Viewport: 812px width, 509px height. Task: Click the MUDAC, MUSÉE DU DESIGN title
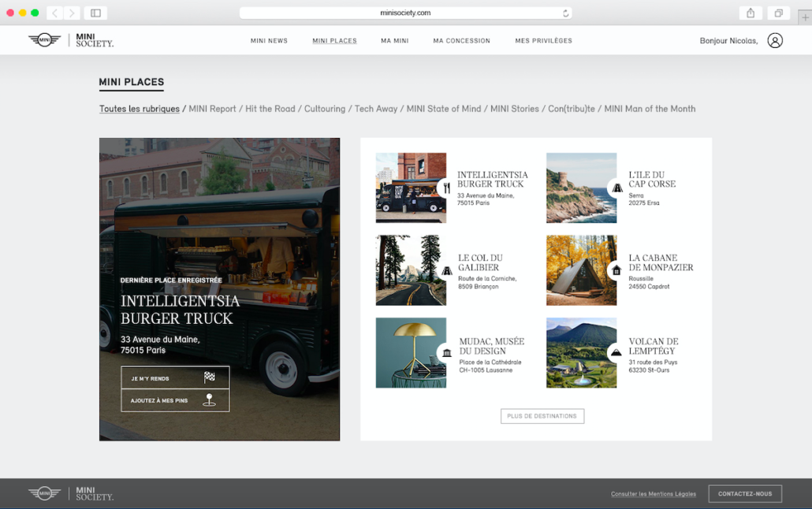click(x=491, y=346)
